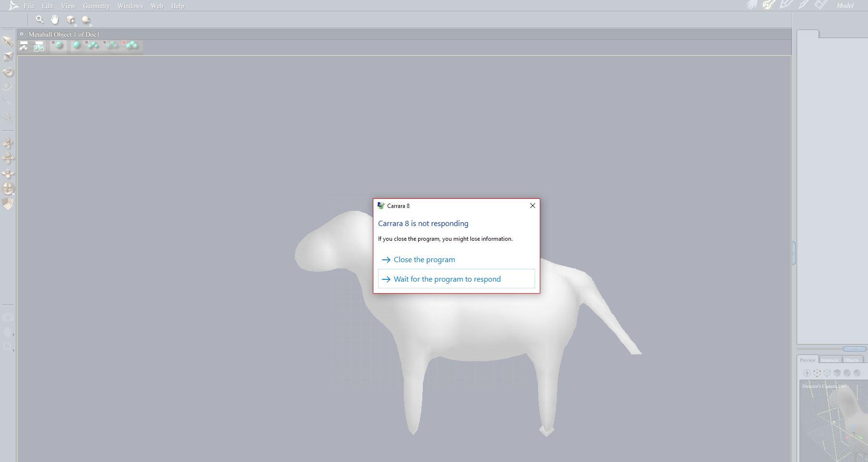Open the View menu
Viewport: 868px width, 462px height.
(x=68, y=6)
